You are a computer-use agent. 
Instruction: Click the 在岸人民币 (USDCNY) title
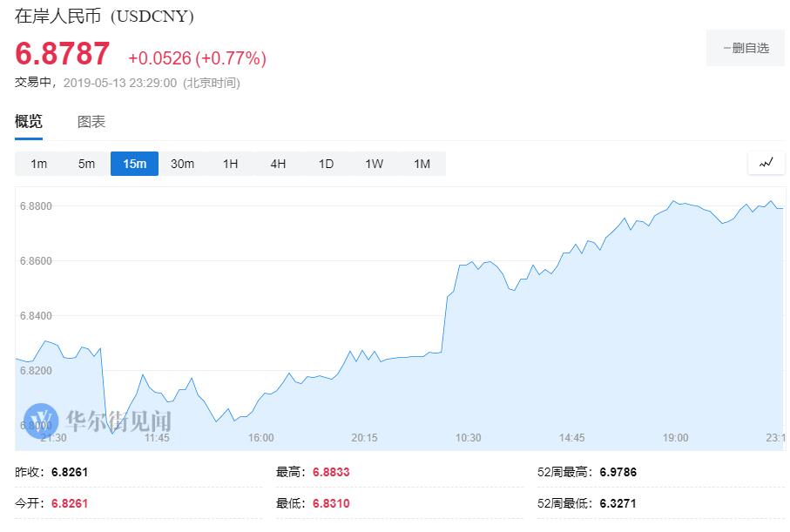click(105, 17)
